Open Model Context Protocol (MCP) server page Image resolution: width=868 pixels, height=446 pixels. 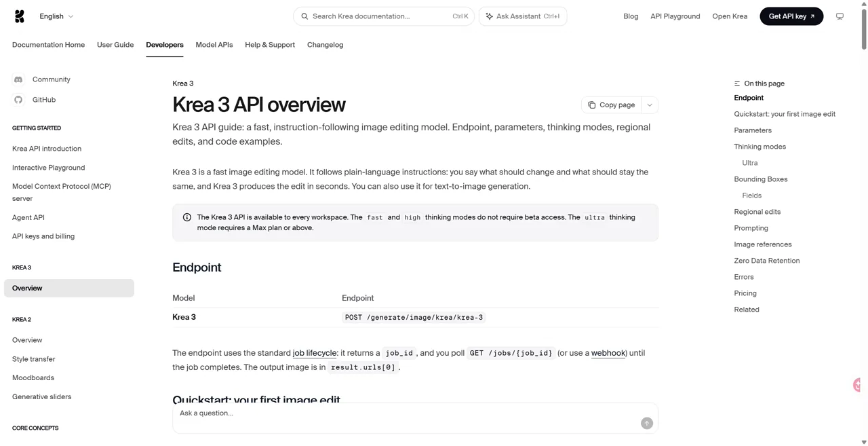pos(62,192)
